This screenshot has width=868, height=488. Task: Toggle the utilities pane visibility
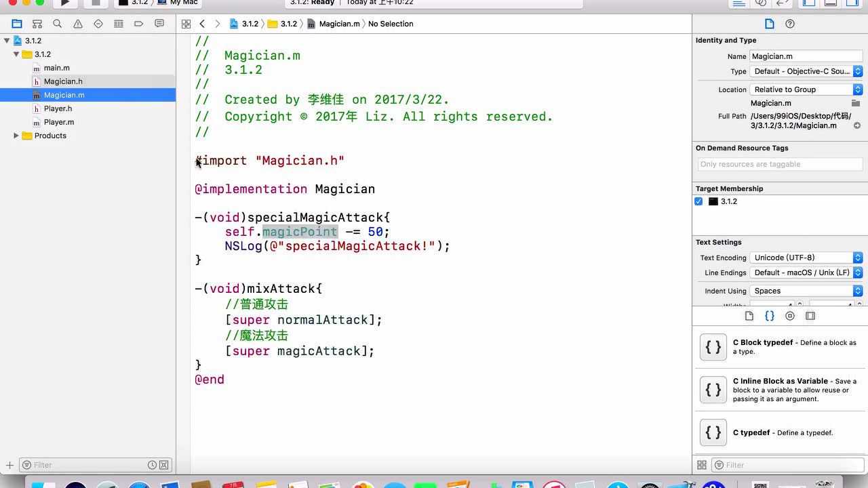coord(852,3)
